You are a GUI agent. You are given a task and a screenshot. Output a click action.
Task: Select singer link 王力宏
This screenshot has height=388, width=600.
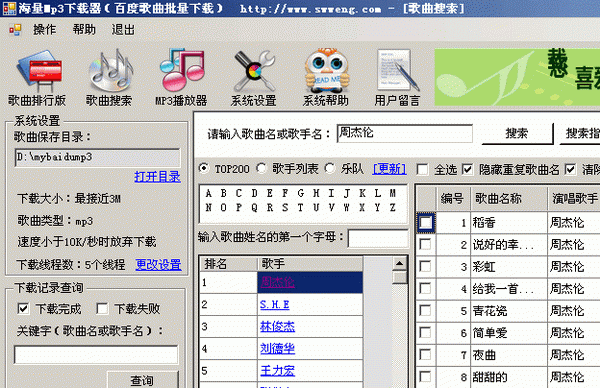click(x=278, y=370)
